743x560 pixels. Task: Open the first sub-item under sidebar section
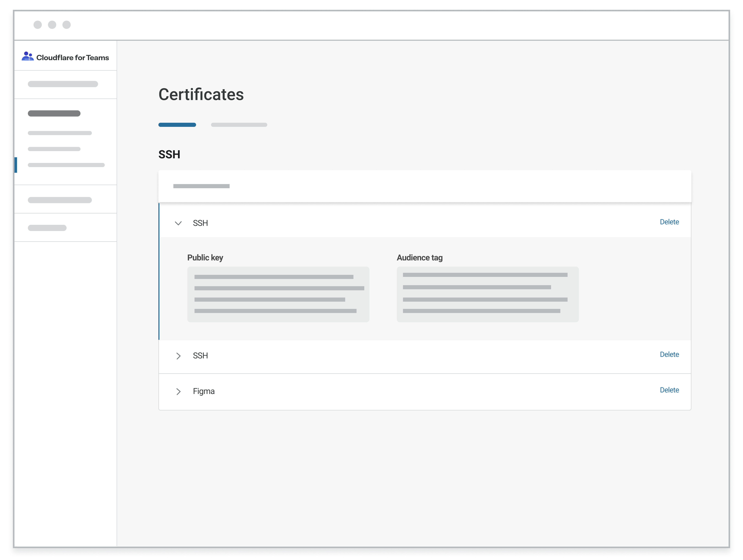[60, 133]
